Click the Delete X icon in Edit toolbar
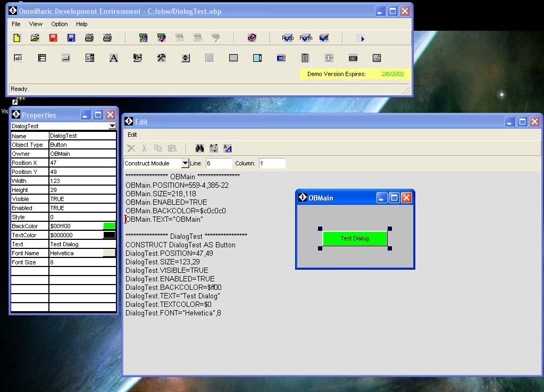Screen dimensions: 544x392 (x=131, y=148)
